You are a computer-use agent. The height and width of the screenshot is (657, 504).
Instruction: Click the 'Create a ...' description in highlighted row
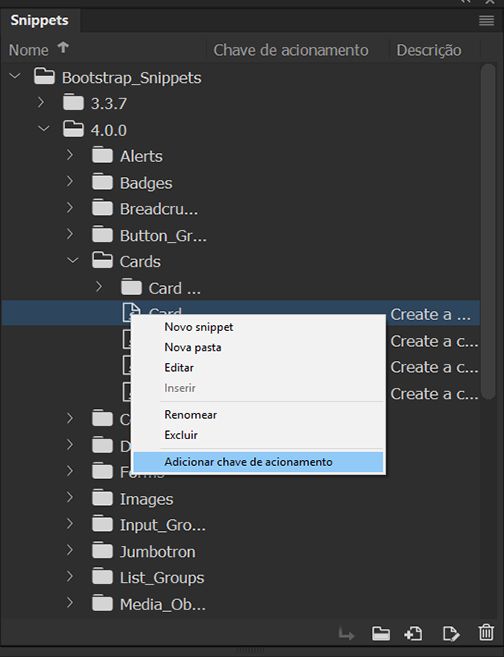tap(430, 314)
